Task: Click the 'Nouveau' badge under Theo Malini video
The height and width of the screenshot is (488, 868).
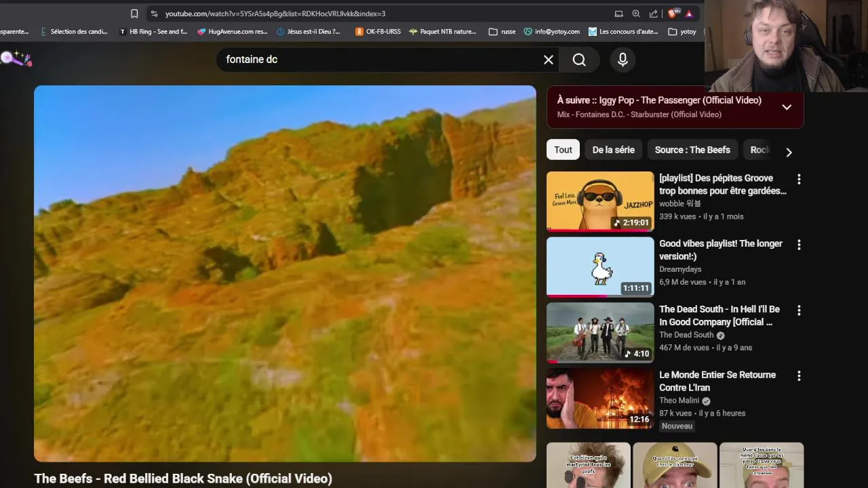Action: point(677,426)
